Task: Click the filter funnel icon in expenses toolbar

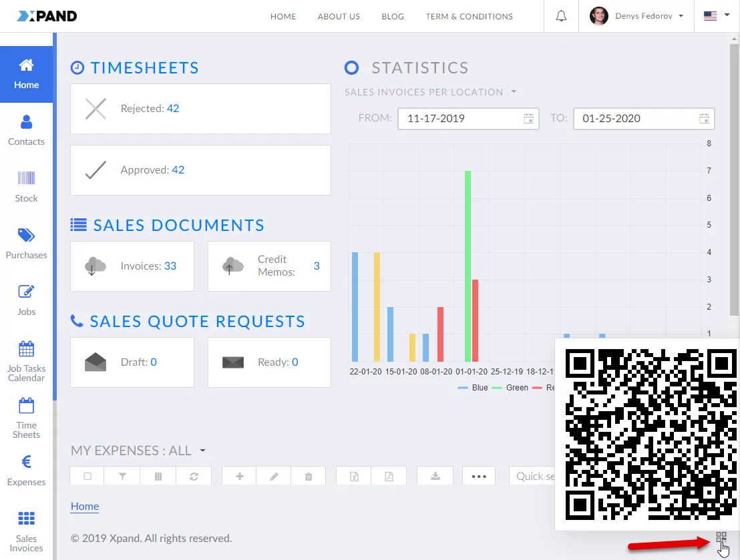Action: coord(123,477)
